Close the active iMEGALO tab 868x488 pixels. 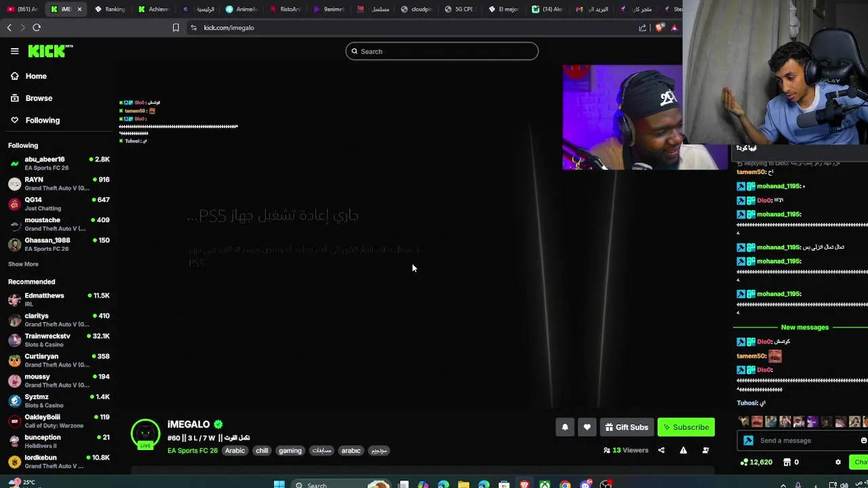(x=79, y=9)
